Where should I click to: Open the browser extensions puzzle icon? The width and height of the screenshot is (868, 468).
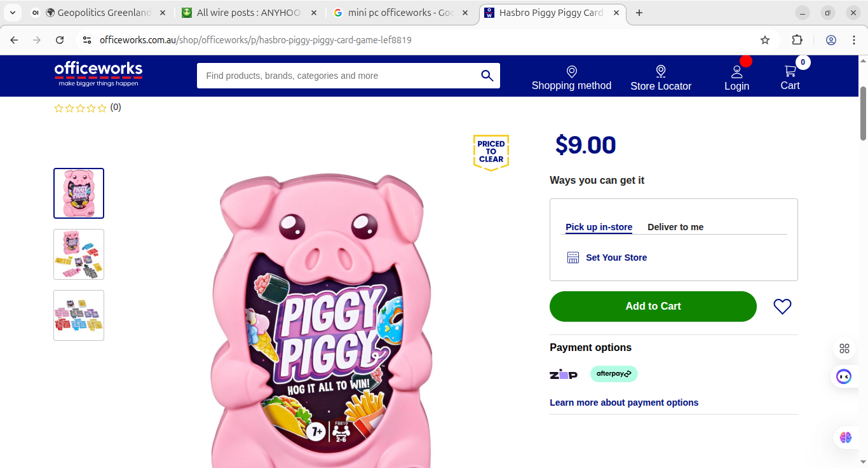point(797,40)
